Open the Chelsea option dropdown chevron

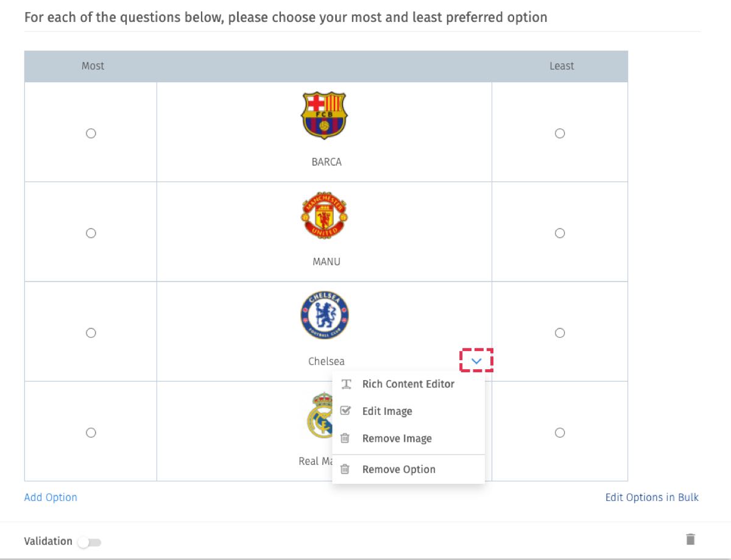(476, 361)
